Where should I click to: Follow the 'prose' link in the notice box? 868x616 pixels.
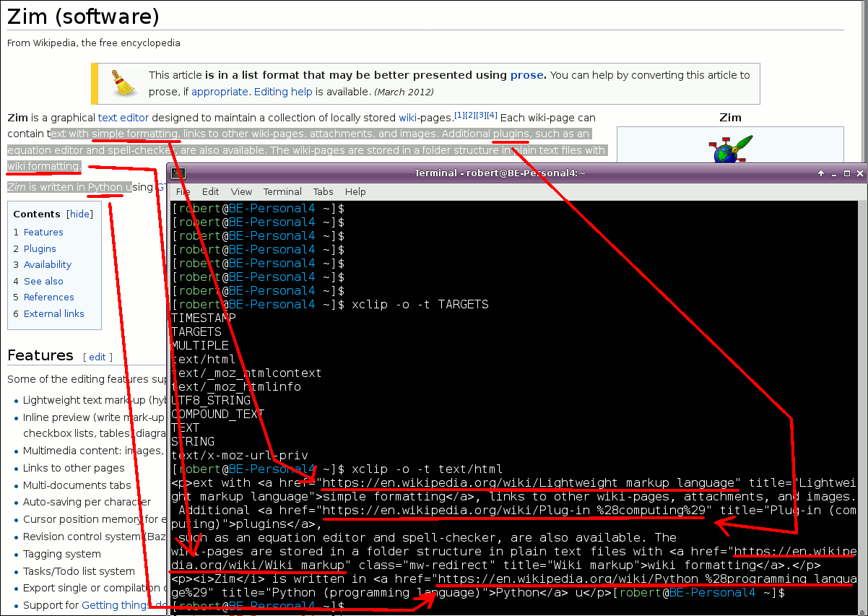(x=528, y=74)
